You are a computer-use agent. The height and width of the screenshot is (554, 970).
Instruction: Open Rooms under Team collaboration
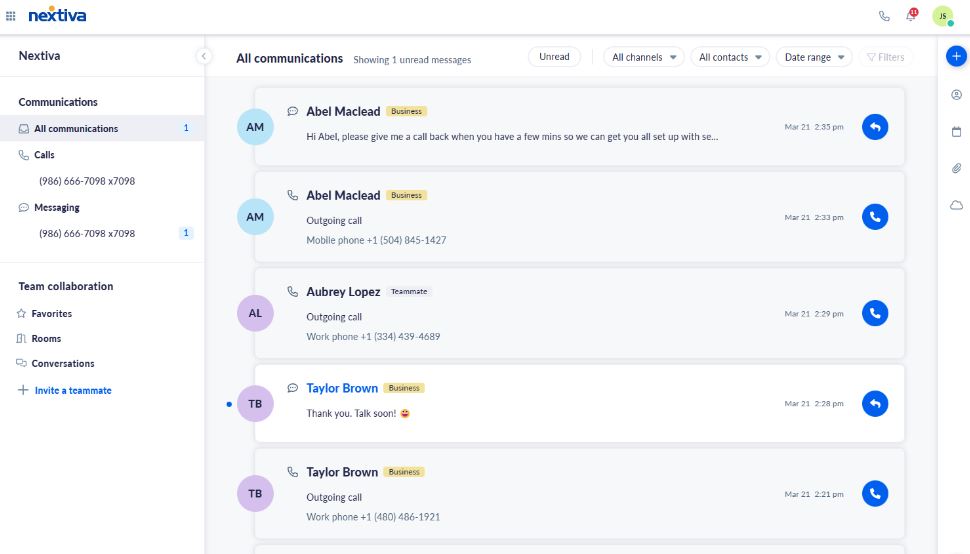38,339
